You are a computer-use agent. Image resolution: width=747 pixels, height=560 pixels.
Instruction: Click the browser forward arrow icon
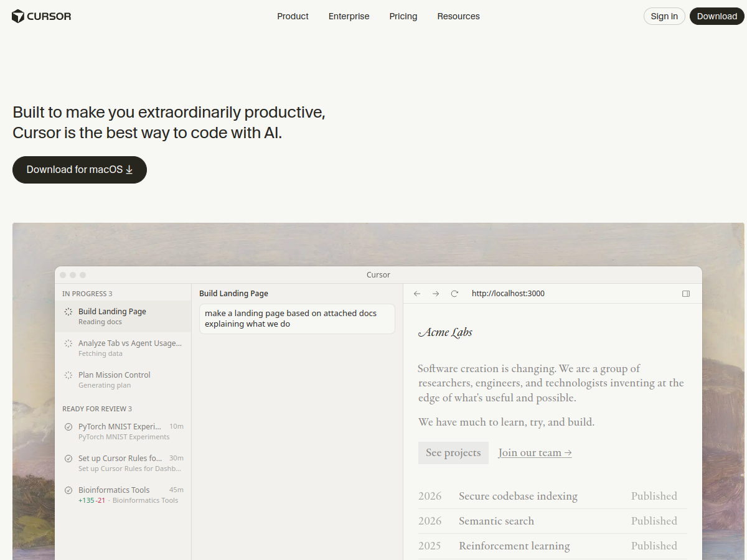(436, 294)
